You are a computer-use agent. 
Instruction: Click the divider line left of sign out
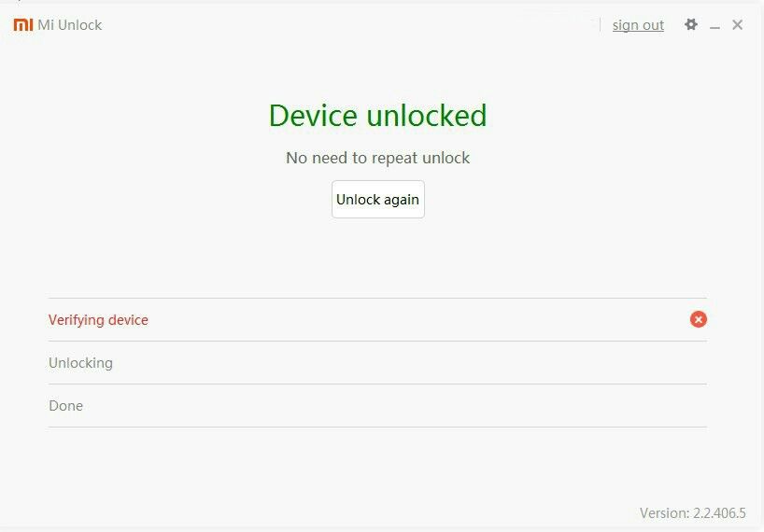tap(600, 25)
